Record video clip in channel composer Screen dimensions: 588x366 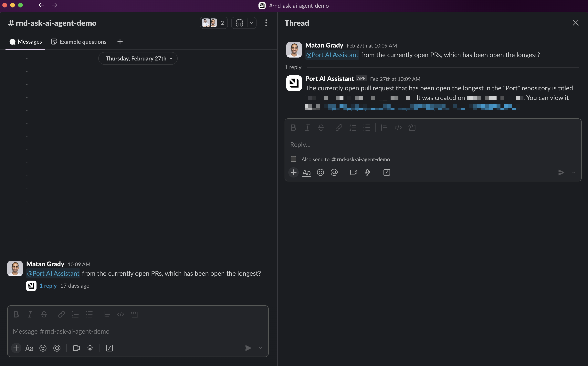[76, 348]
